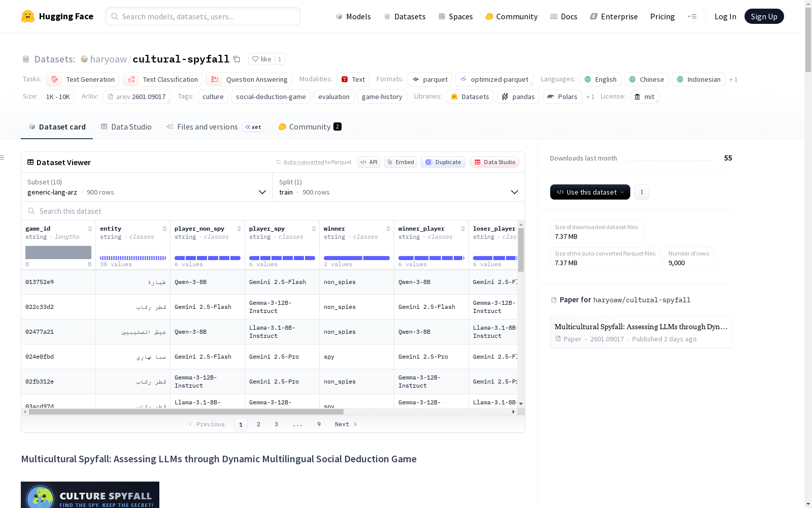Click the Hugging Face logo icon

28,16
